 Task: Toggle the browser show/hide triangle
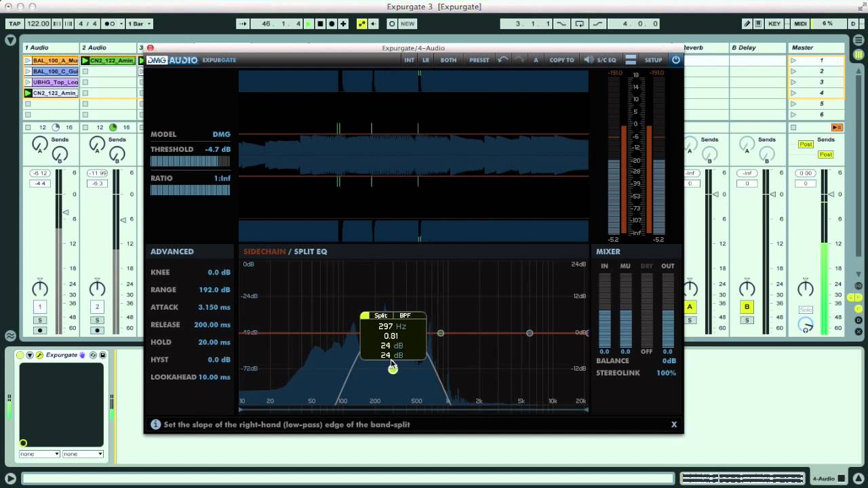[10, 40]
